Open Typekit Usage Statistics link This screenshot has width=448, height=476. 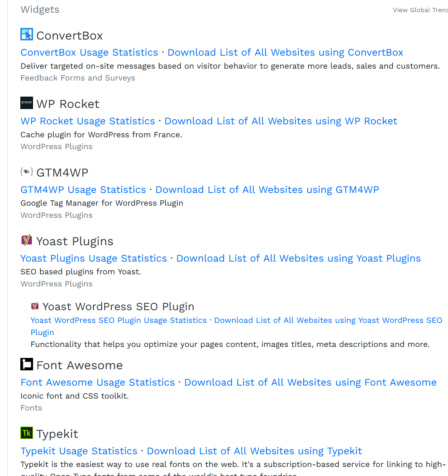coord(79,451)
